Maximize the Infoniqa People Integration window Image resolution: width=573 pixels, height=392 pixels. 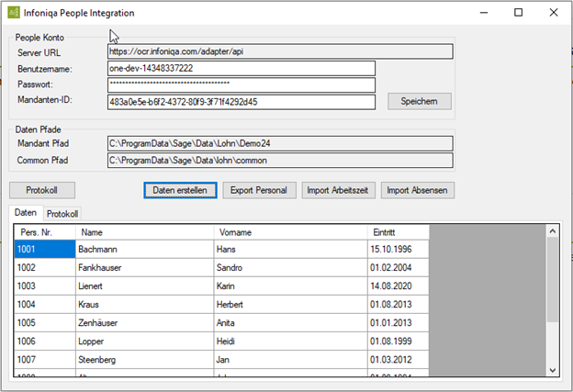coord(518,13)
